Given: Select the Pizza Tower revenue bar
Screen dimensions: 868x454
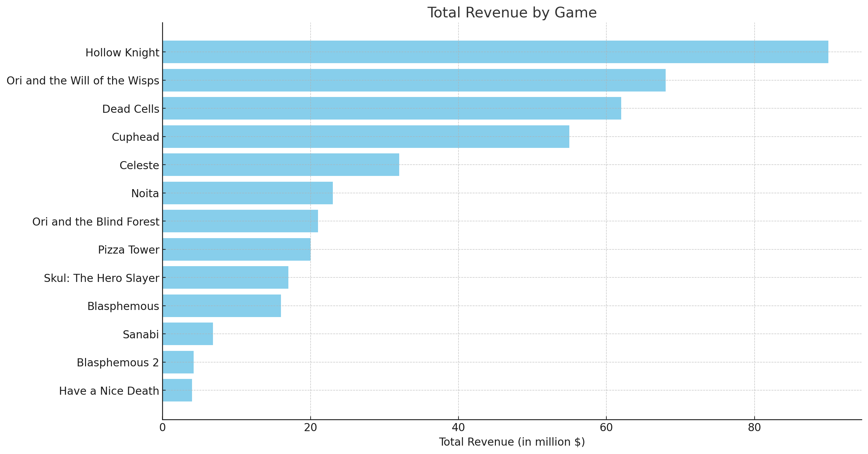Looking at the screenshot, I should click(236, 249).
